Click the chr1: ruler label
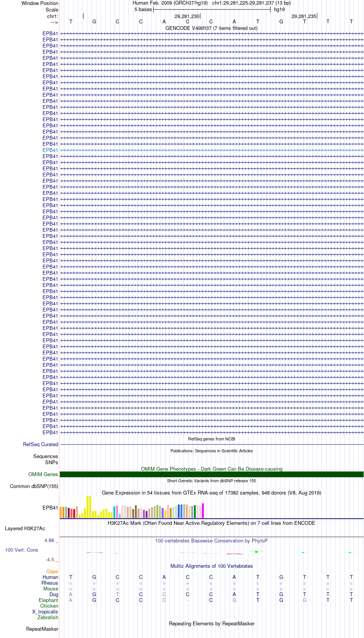 pos(52,16)
